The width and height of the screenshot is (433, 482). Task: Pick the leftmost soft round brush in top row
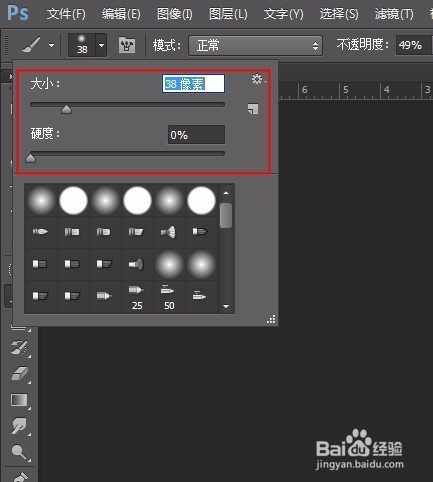(41, 200)
